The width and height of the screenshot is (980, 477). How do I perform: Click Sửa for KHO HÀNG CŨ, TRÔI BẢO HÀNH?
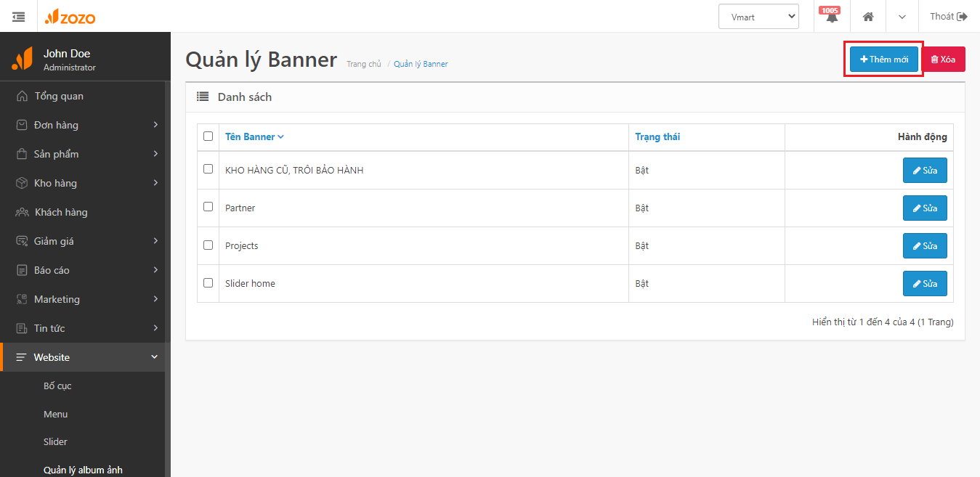click(x=925, y=170)
